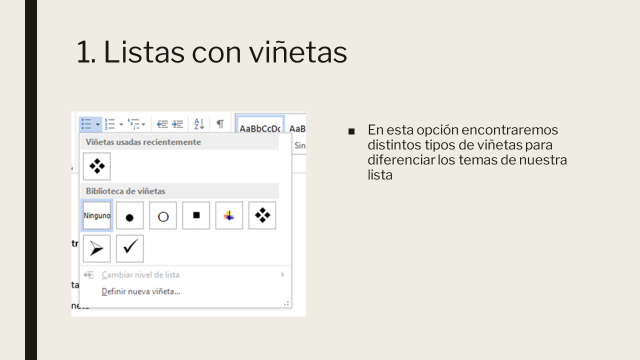
Task: Choose the checkmark bullet
Action: tap(130, 248)
